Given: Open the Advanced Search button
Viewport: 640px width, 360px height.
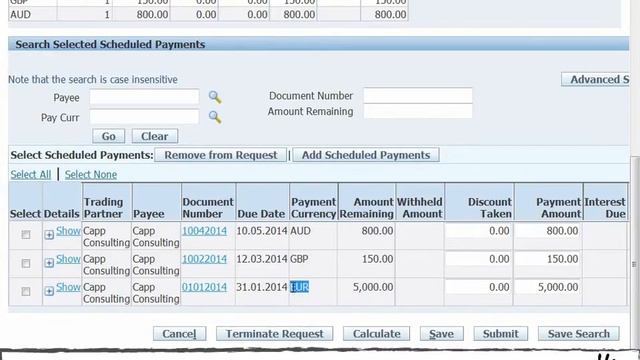Looking at the screenshot, I should click(x=596, y=79).
